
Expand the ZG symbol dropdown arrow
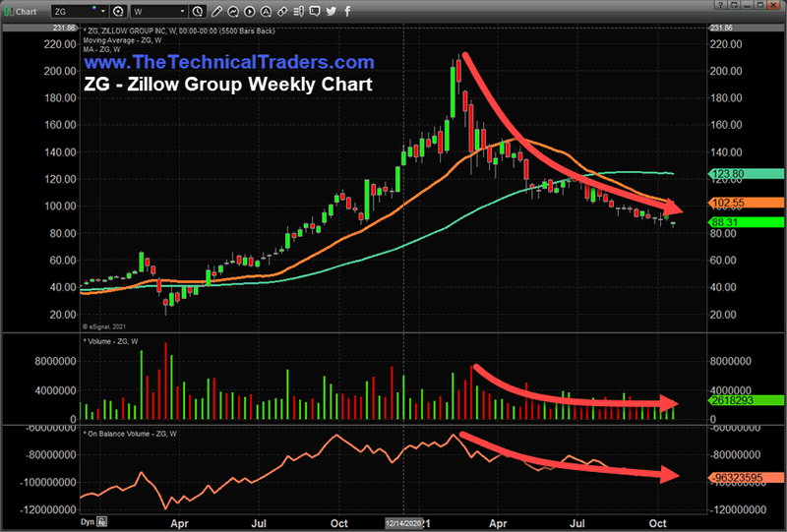click(103, 11)
